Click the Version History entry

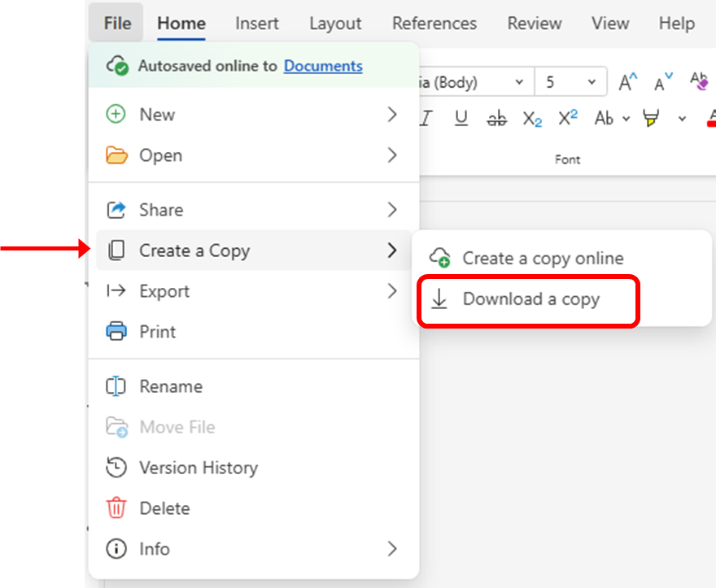pos(253,468)
